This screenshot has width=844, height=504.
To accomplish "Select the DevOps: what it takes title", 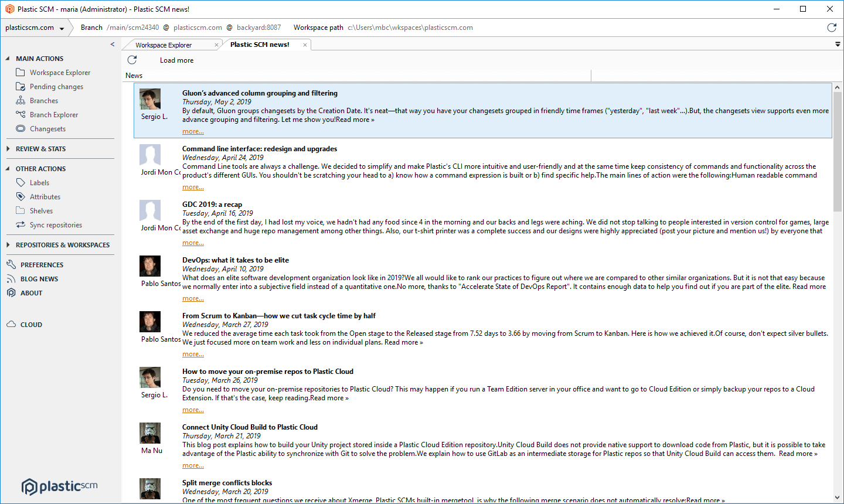I will (x=236, y=260).
